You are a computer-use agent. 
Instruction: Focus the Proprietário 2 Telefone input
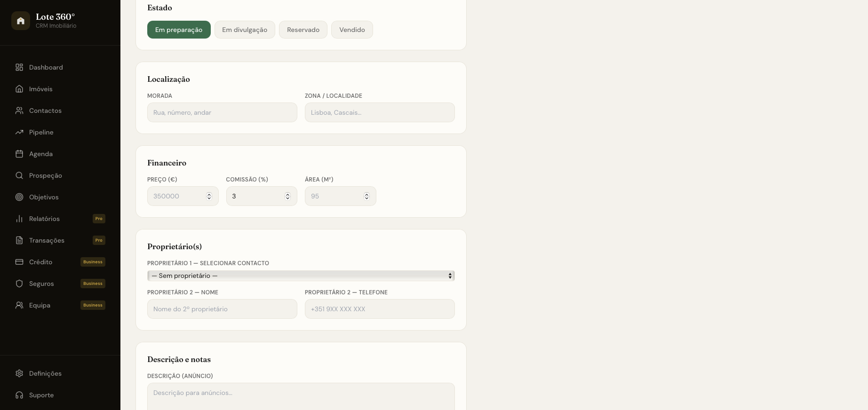380,309
